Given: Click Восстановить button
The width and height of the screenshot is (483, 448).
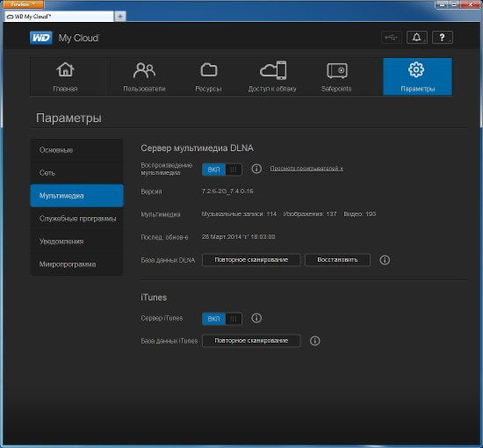Looking at the screenshot, I should (x=337, y=260).
